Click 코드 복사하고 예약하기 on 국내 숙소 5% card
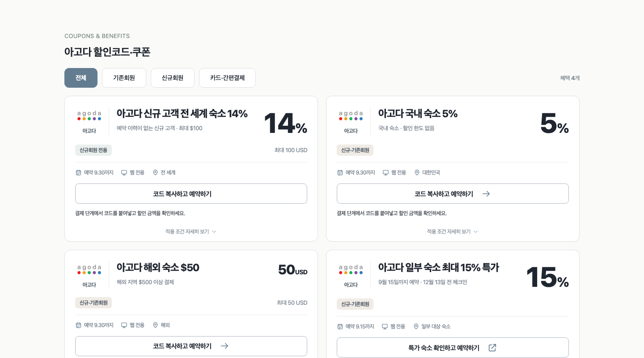Screen dimensions: 644x358 pyautogui.click(x=453, y=194)
